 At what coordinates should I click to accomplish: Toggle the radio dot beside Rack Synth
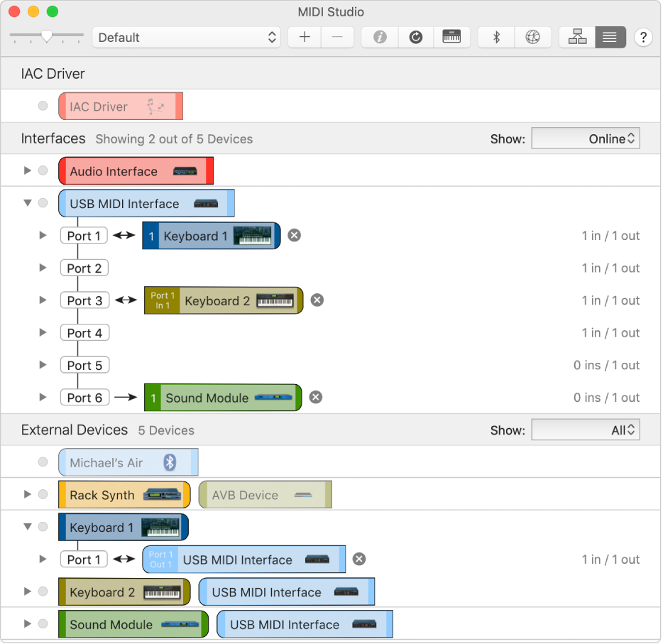[43, 495]
